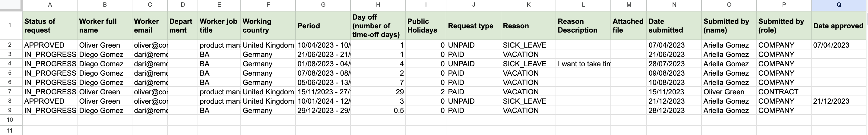Viewport: 868px width, 135px height.
Task: Select 'Status of request' header cell
Action: tap(50, 26)
